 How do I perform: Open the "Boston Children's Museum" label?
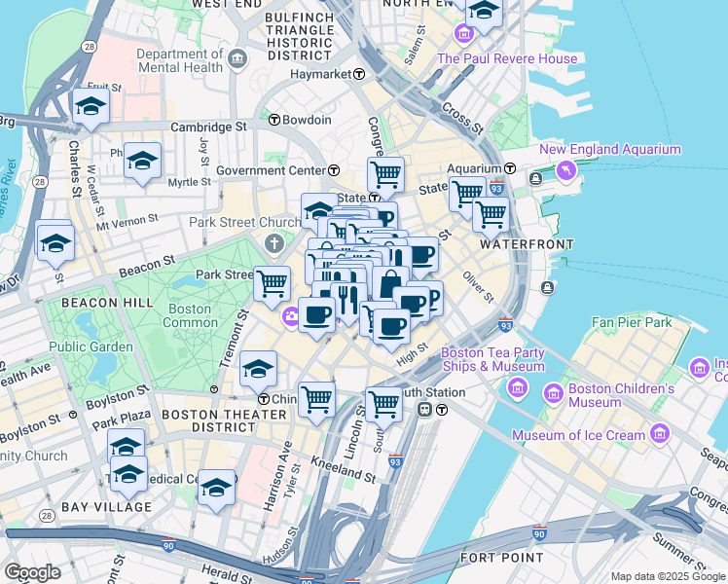pyautogui.click(x=621, y=395)
